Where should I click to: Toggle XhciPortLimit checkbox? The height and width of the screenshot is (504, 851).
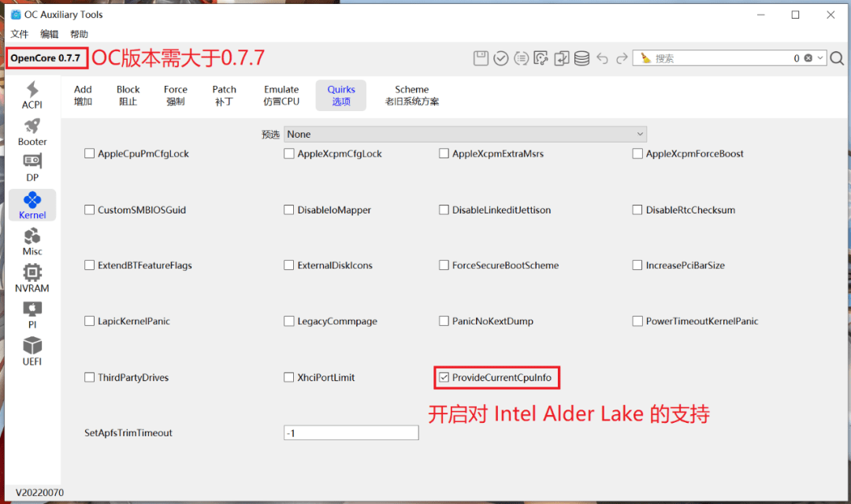(x=288, y=377)
